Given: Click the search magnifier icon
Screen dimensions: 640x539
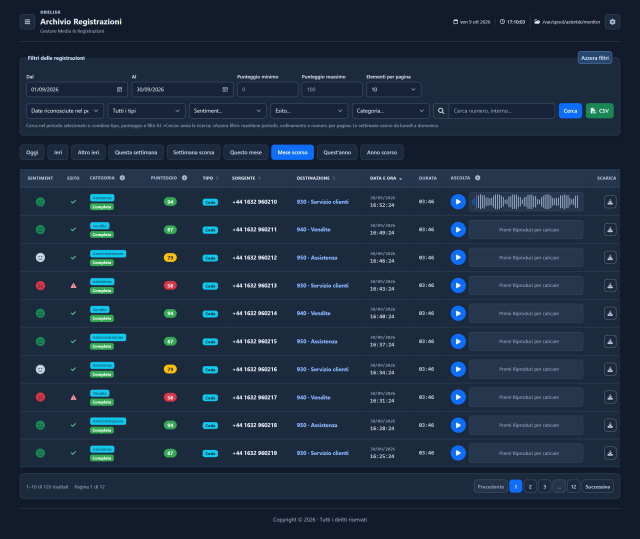Looking at the screenshot, I should click(441, 111).
